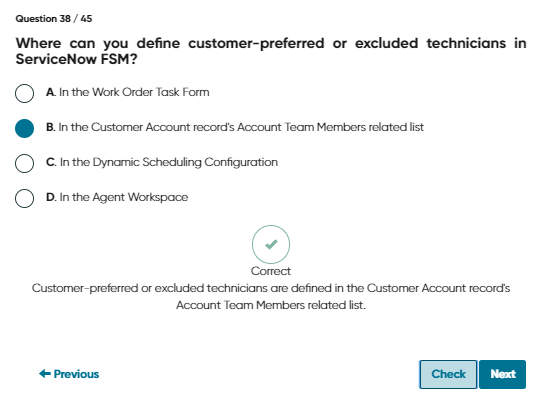Image resolution: width=535 pixels, height=394 pixels.
Task: Click the green checkmark circle icon
Action: (271, 244)
